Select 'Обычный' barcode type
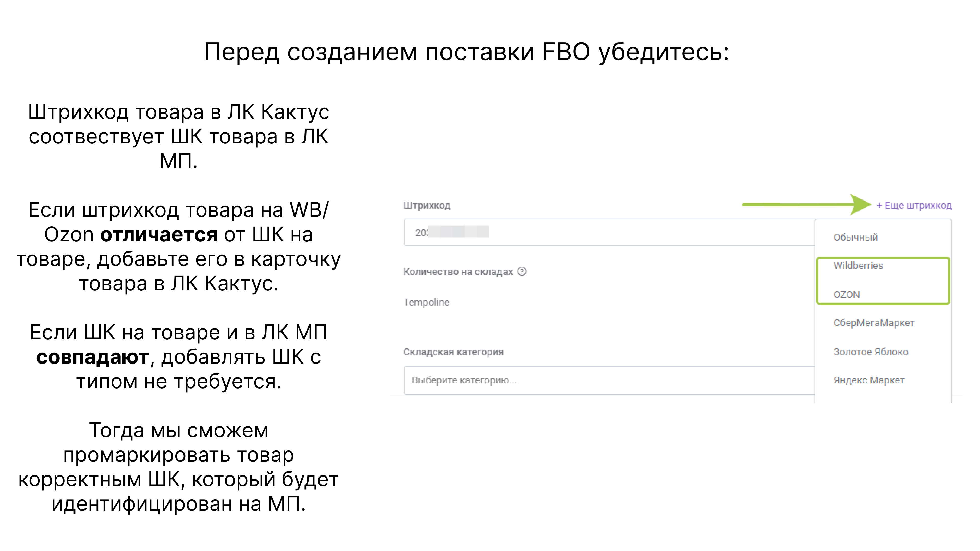 tap(856, 237)
